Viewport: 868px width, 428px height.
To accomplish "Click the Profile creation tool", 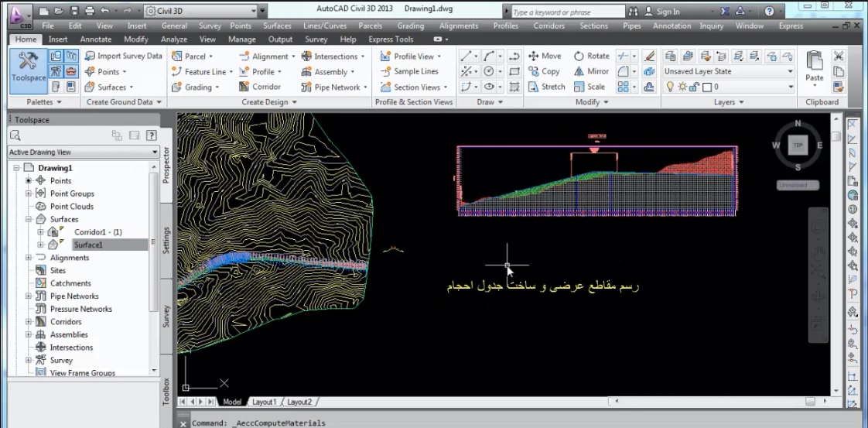I will pos(260,71).
